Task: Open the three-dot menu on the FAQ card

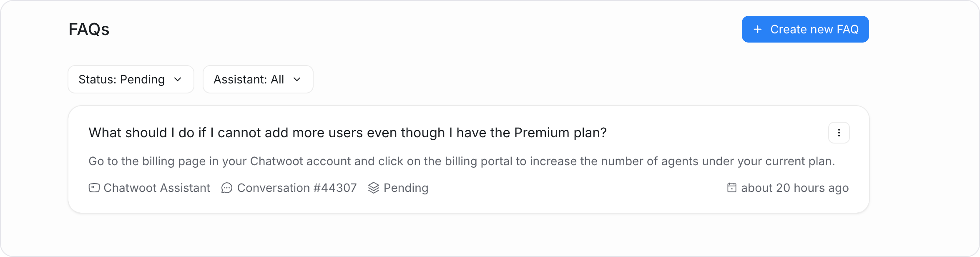Action: pos(839,133)
